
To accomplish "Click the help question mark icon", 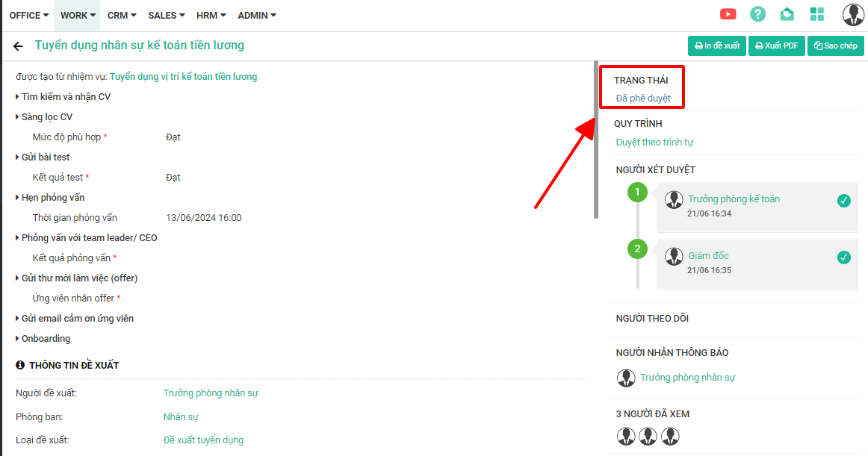I will [x=757, y=14].
